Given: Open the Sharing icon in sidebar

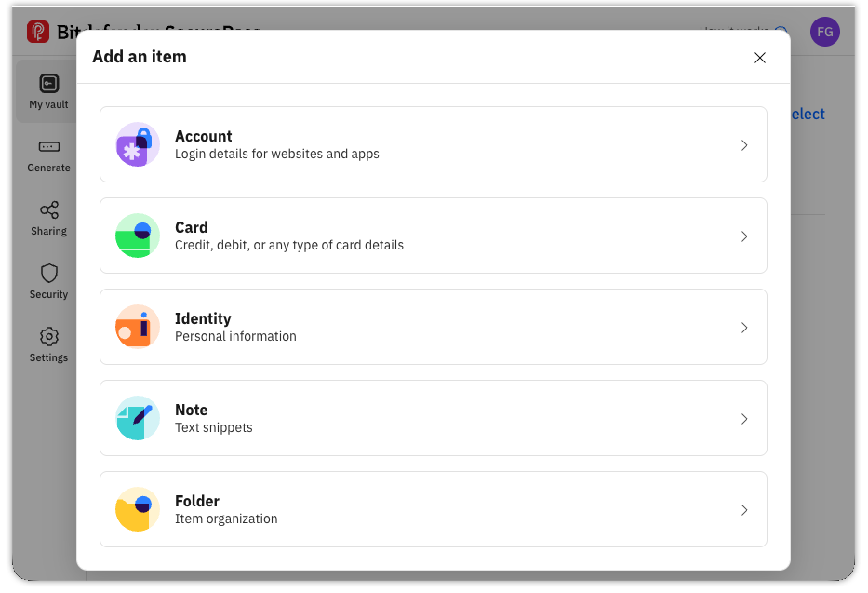Looking at the screenshot, I should click(48, 209).
